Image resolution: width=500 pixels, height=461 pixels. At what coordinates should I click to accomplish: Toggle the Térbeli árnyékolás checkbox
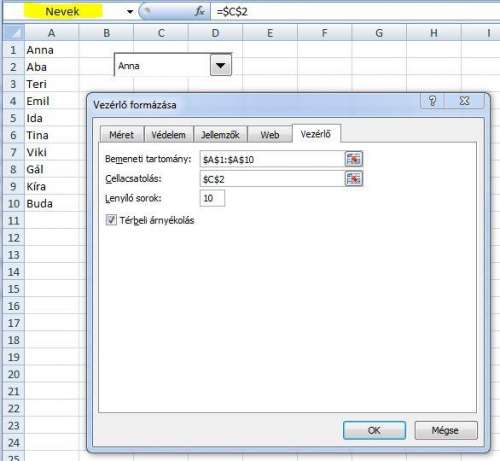click(x=111, y=220)
